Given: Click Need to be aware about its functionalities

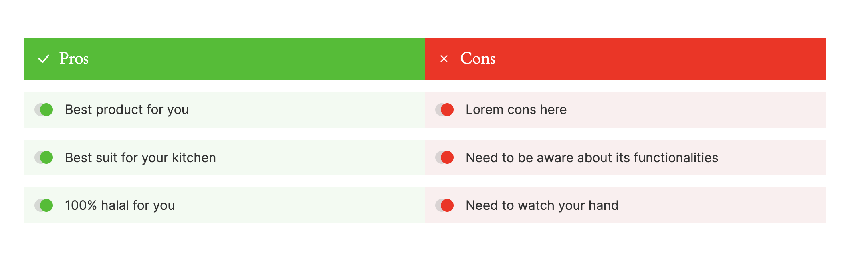Looking at the screenshot, I should tap(592, 158).
